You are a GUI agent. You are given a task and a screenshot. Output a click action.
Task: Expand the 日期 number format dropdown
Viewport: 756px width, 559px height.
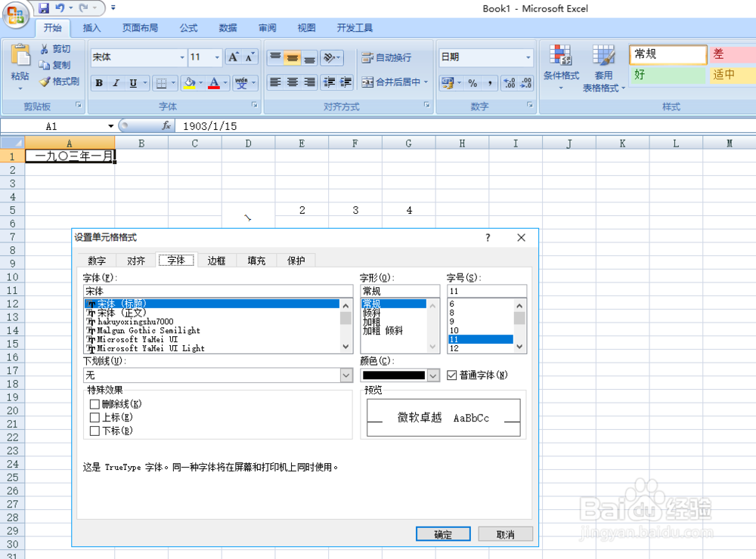[x=528, y=57]
